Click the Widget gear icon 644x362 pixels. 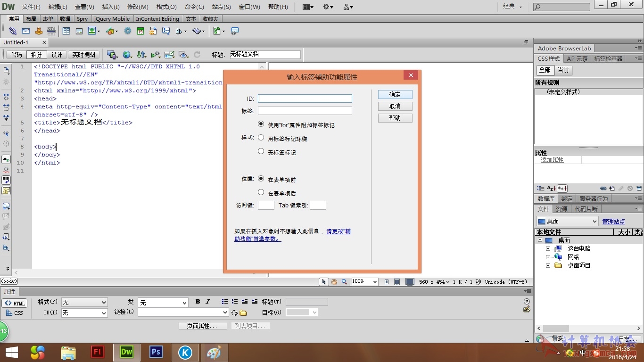pyautogui.click(x=128, y=31)
